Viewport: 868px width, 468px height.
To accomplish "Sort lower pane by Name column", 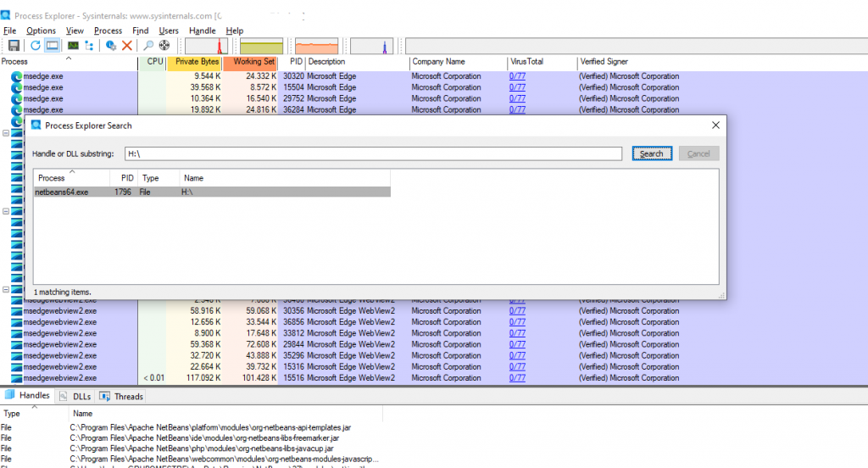I will [225, 413].
